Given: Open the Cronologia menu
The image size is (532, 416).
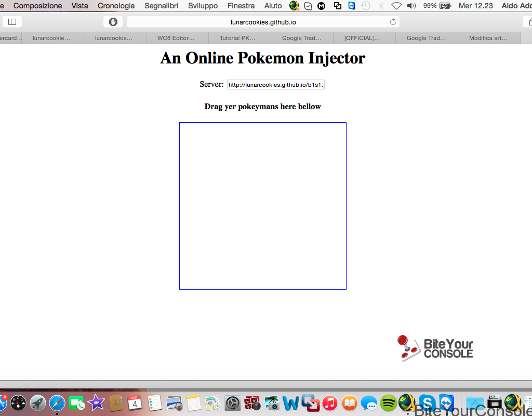Looking at the screenshot, I should click(116, 6).
